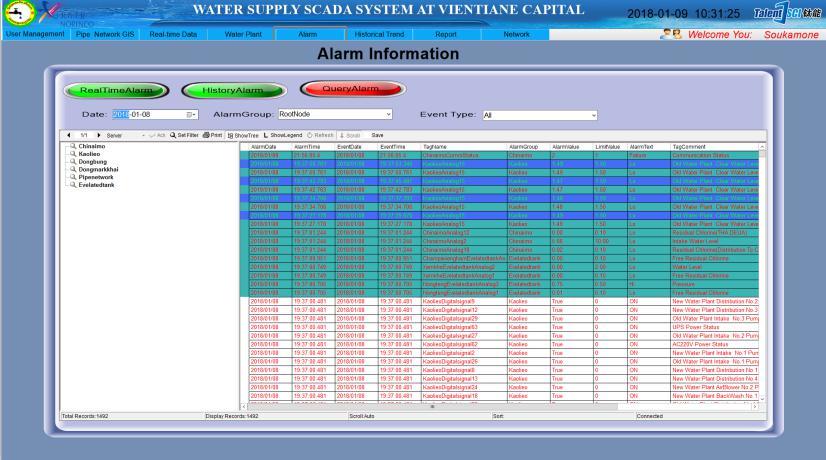Click Total Records 1492 status text
This screenshot has height=460, width=826.
[85, 416]
